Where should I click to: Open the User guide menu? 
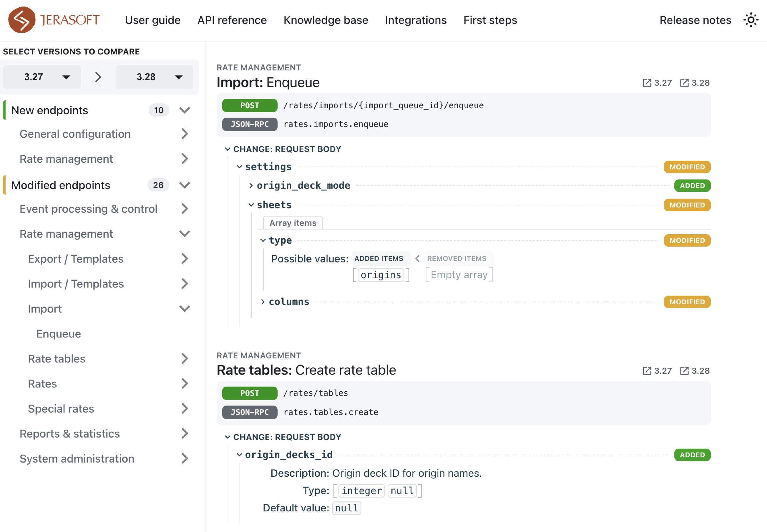click(x=153, y=20)
